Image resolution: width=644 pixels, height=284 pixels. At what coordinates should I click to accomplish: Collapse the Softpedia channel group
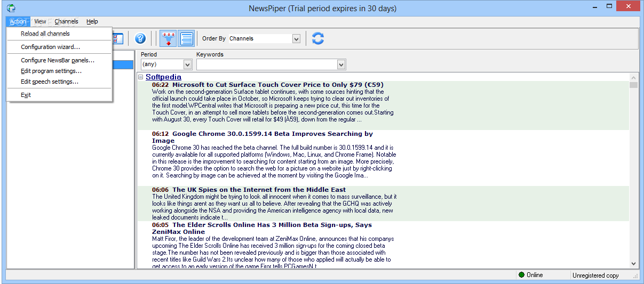click(141, 77)
